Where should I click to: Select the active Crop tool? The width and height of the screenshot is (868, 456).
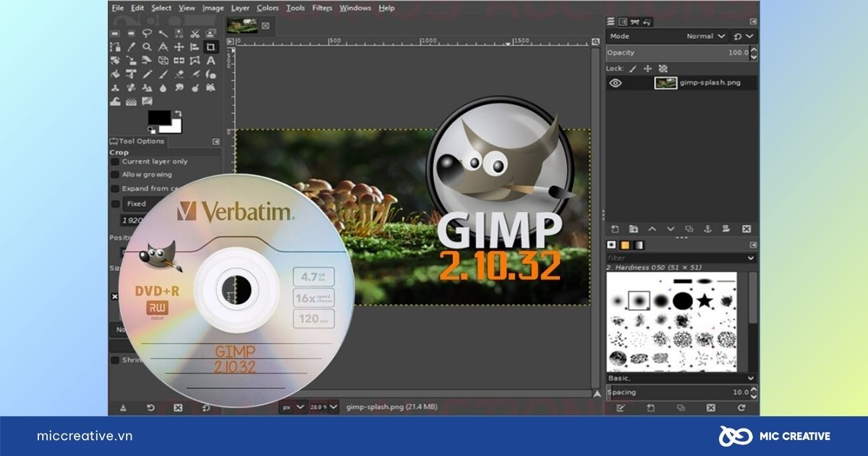pos(210,47)
